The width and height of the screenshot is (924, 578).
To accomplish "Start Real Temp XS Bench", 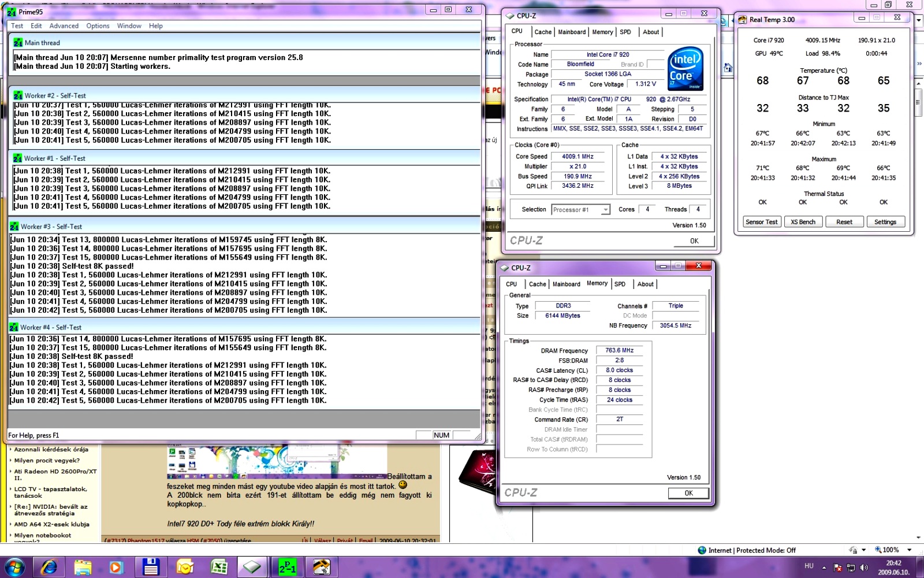I will tap(803, 222).
